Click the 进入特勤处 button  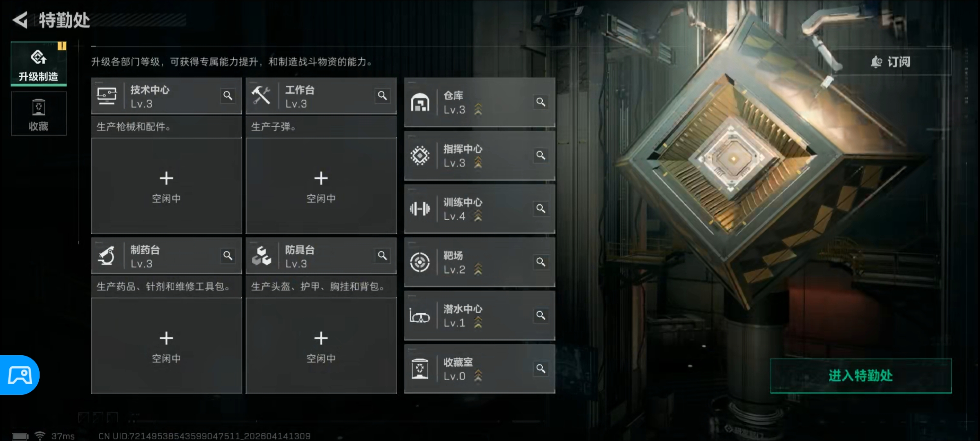861,376
